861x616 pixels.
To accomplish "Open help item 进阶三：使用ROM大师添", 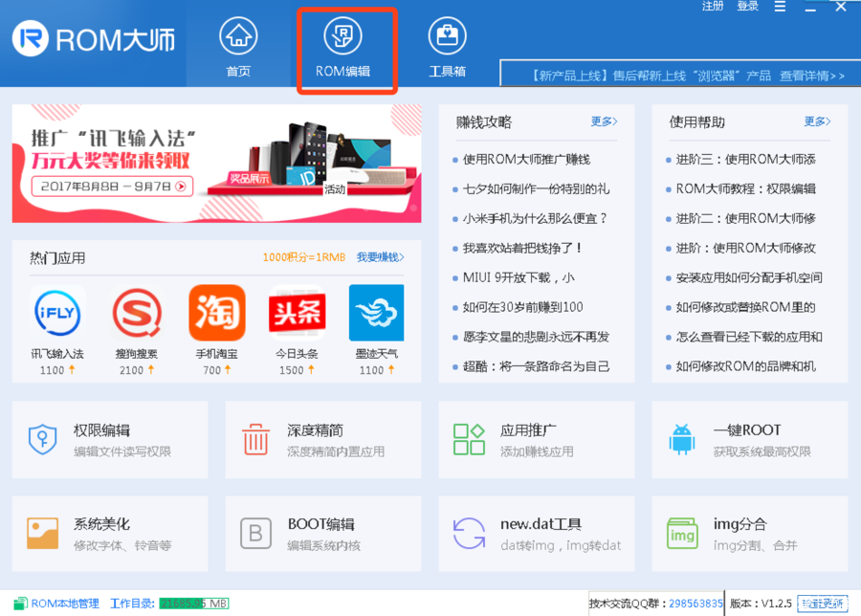I will tap(745, 159).
